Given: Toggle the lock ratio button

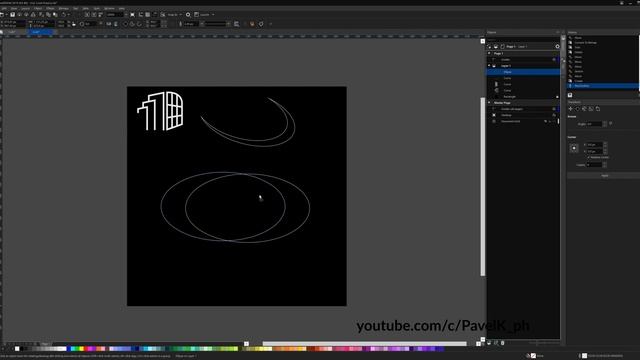Looking at the screenshot, I should coord(74,24).
